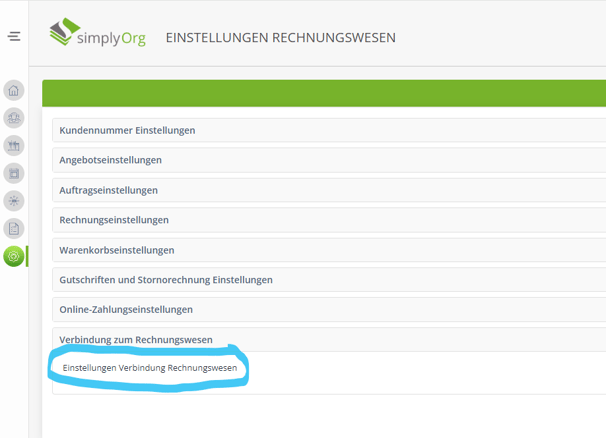Open the Auftragseinstellungen accordion
Viewport: 606px width, 438px height.
click(x=108, y=190)
